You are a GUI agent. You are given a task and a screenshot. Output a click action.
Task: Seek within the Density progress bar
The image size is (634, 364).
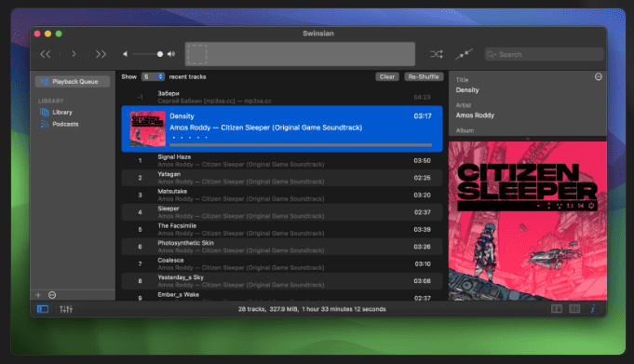pos(301,144)
